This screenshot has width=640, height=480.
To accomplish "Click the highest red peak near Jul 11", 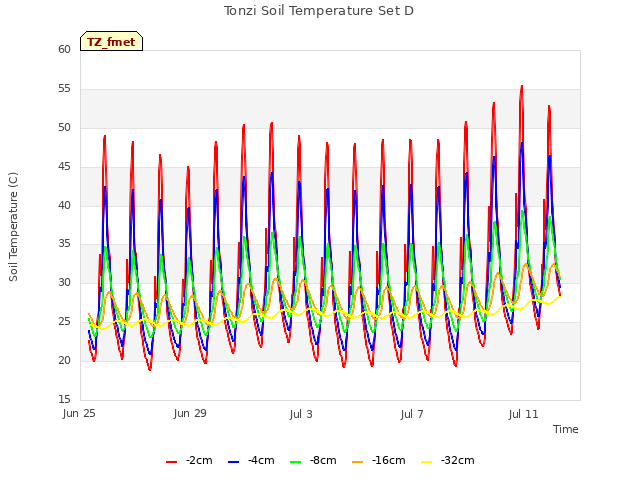I will [x=522, y=87].
